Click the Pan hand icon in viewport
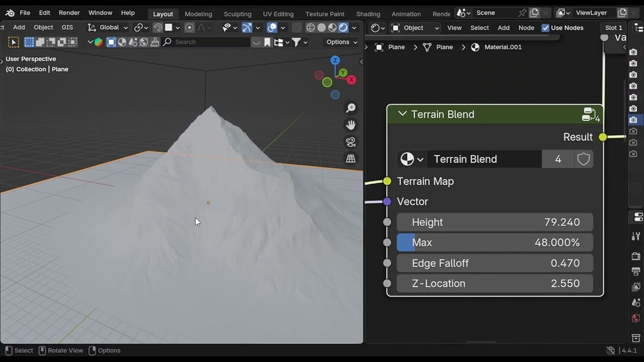 click(x=351, y=125)
